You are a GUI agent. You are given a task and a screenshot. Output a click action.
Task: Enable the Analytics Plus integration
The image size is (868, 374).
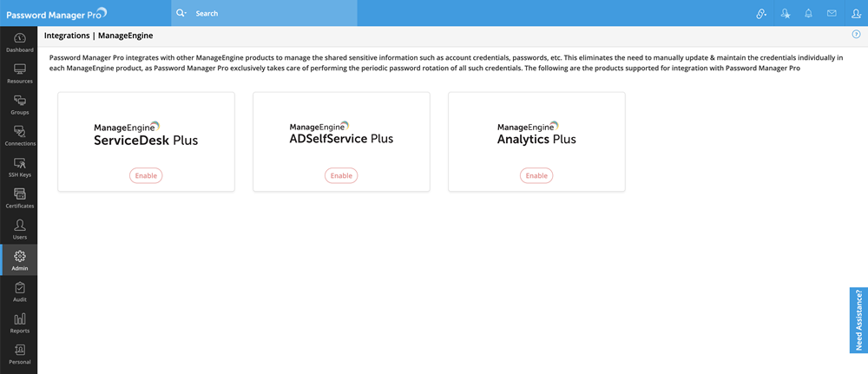click(x=536, y=175)
